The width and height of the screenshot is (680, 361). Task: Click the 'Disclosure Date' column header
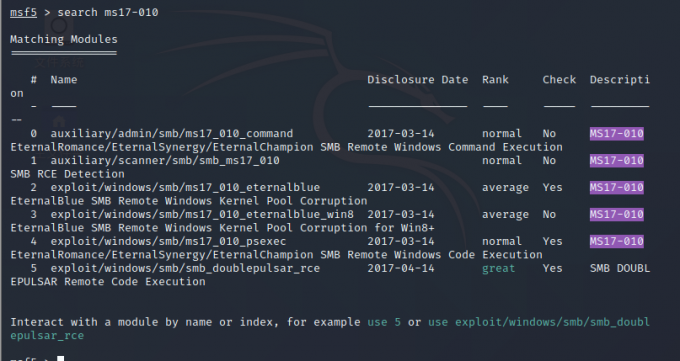(x=418, y=79)
